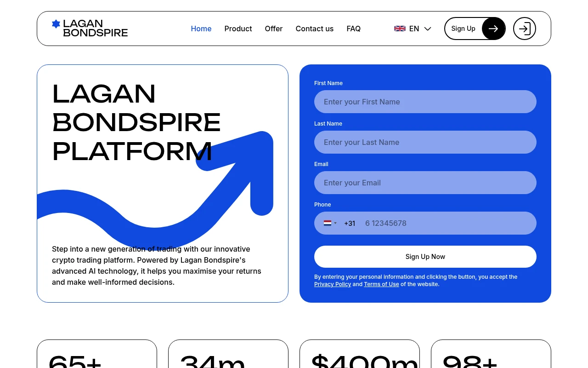Navigate to the Offer section
The width and height of the screenshot is (588, 368).
tap(273, 29)
